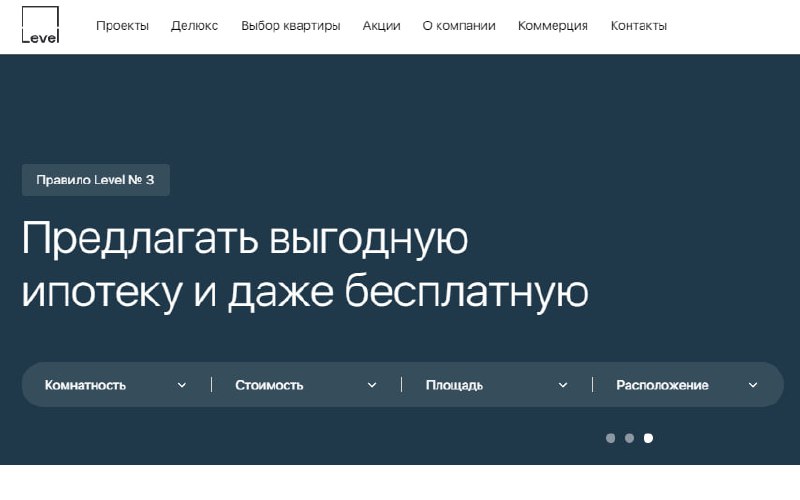
Task: Expand the Расположение dropdown
Action: pos(687,385)
